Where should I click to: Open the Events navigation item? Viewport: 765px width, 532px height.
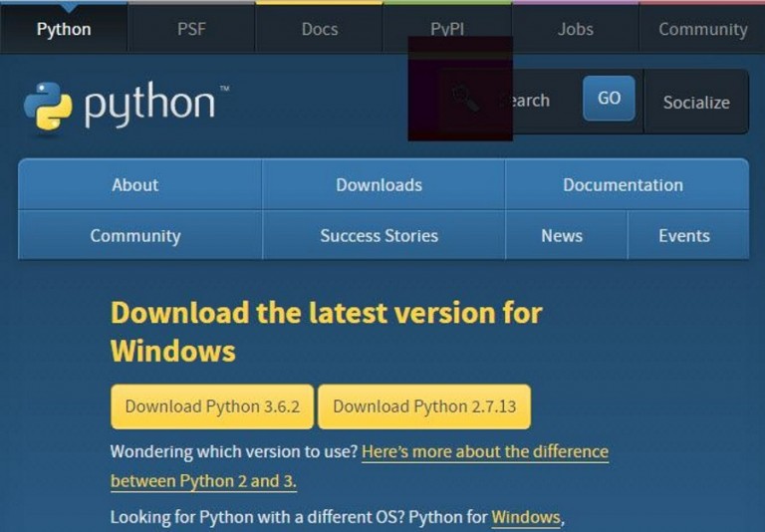[x=684, y=236]
